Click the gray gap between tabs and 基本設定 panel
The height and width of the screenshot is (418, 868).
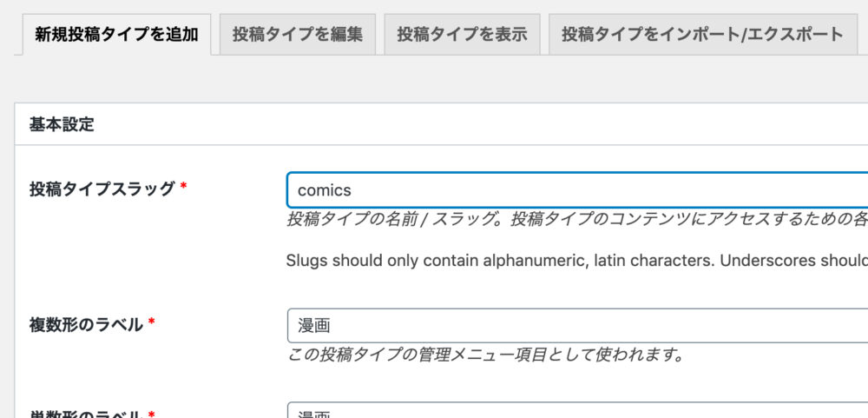pos(434,80)
